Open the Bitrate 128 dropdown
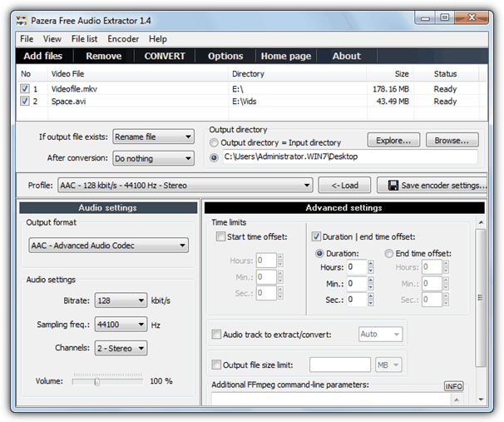Screen dimensions: 504x422 pos(121,300)
